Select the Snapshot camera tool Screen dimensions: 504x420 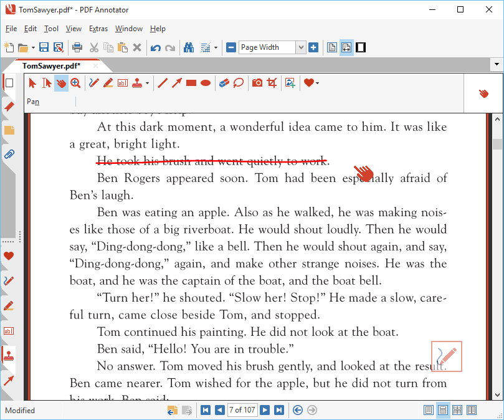[257, 84]
